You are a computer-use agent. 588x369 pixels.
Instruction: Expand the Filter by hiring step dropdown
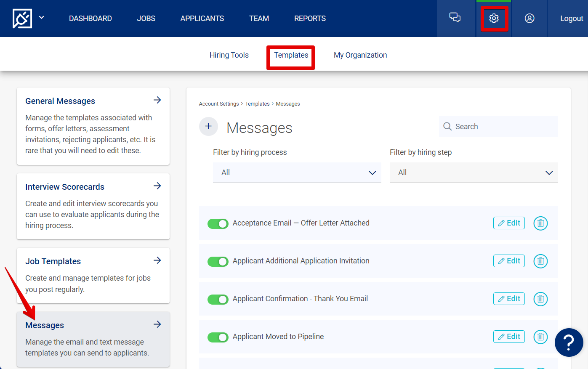coord(474,173)
